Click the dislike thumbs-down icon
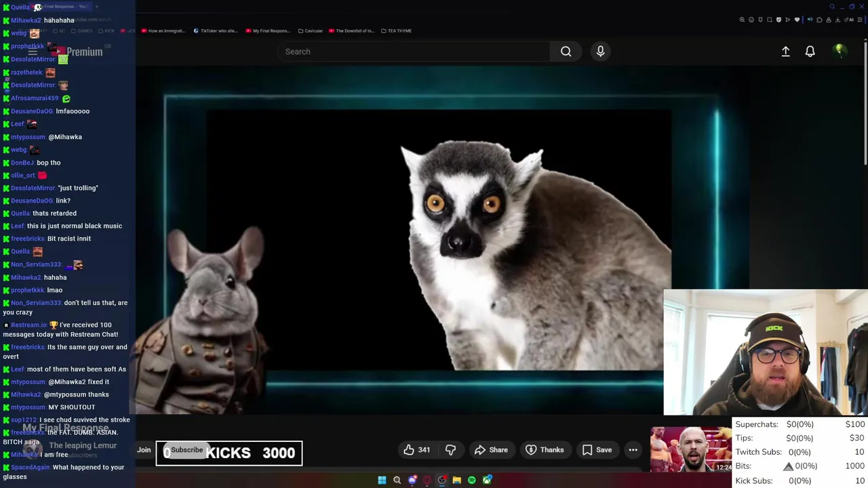Viewport: 868px width, 488px height. pyautogui.click(x=450, y=450)
